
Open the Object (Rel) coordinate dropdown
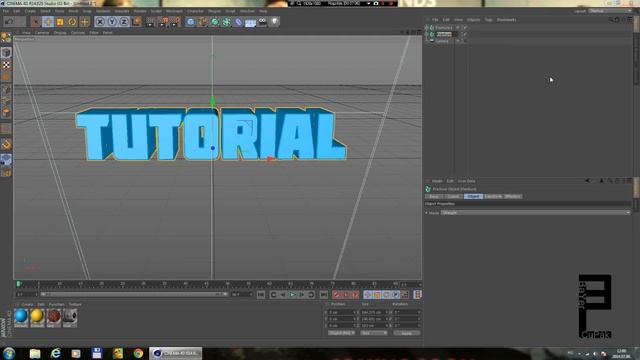(341, 333)
